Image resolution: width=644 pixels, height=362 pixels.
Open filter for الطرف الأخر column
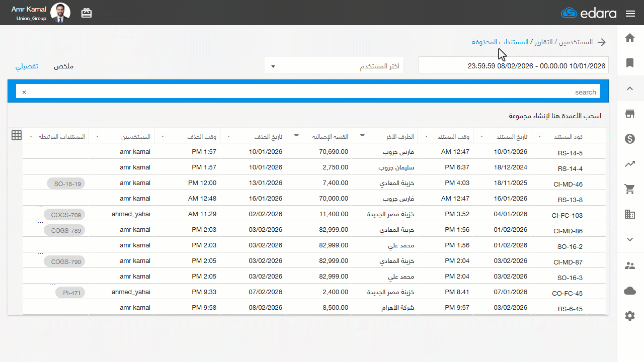coord(362,135)
